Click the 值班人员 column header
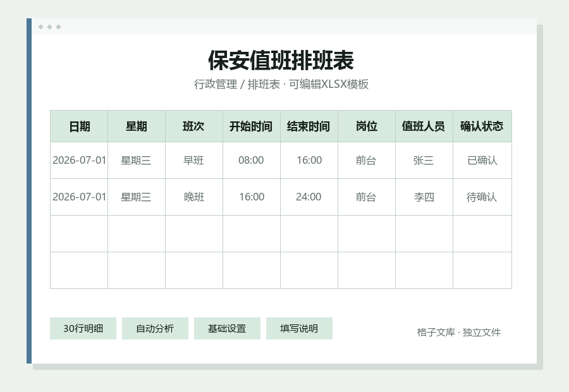The width and height of the screenshot is (569, 392). click(x=424, y=126)
